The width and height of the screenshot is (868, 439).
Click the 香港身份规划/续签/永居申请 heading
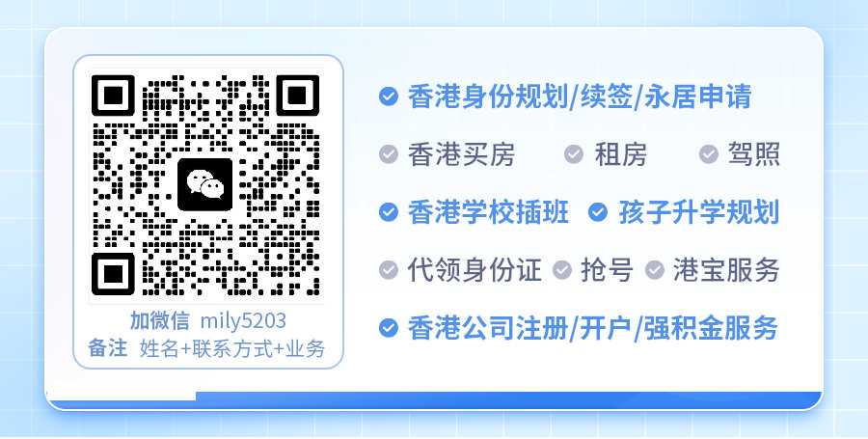tap(580, 96)
